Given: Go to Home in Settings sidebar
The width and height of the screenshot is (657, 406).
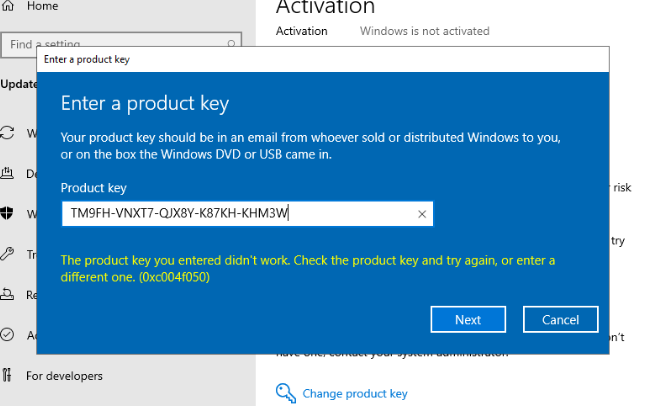Looking at the screenshot, I should [x=29, y=6].
